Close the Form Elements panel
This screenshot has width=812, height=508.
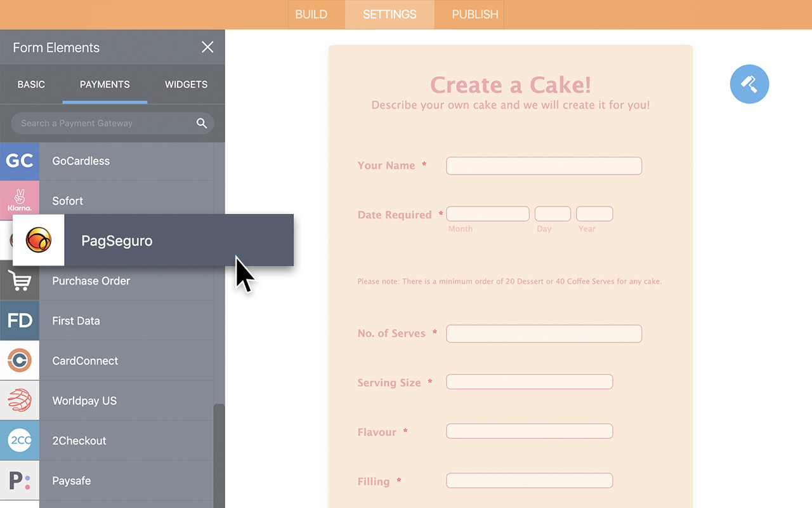tap(207, 46)
